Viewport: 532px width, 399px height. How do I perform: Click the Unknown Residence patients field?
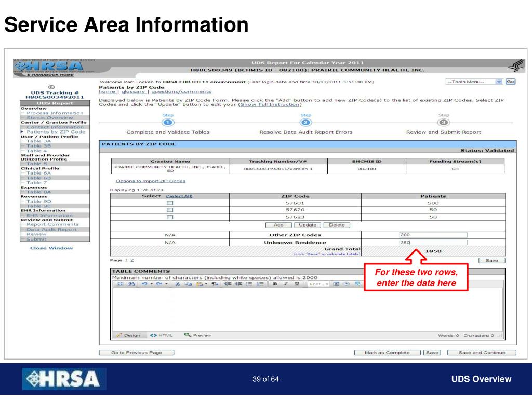click(433, 242)
